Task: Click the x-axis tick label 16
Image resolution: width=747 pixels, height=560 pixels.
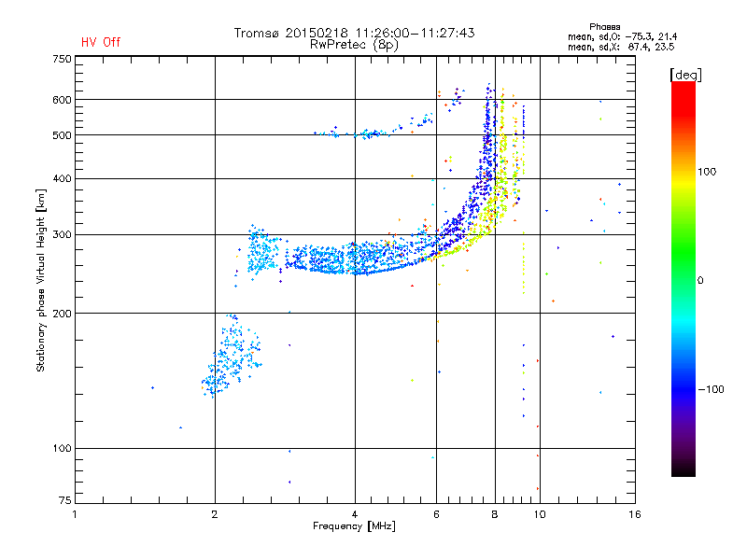Action: click(x=635, y=514)
